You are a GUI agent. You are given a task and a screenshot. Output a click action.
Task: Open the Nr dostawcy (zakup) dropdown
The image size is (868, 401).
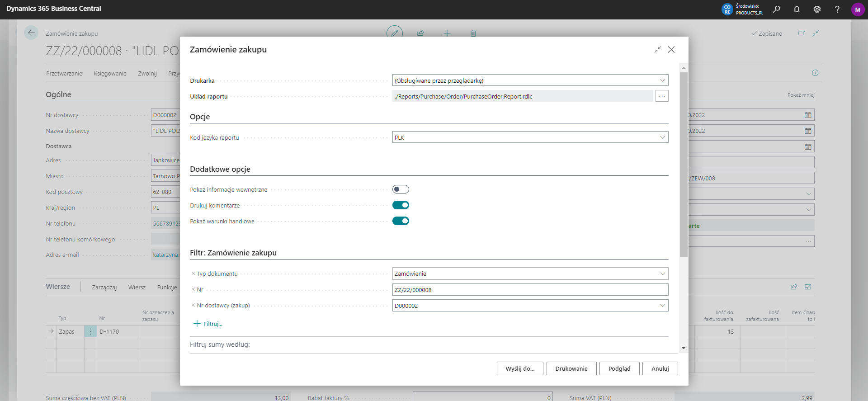[x=662, y=306]
